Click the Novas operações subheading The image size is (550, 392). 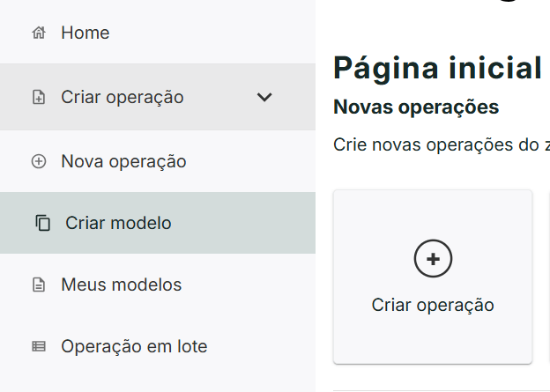(x=416, y=107)
